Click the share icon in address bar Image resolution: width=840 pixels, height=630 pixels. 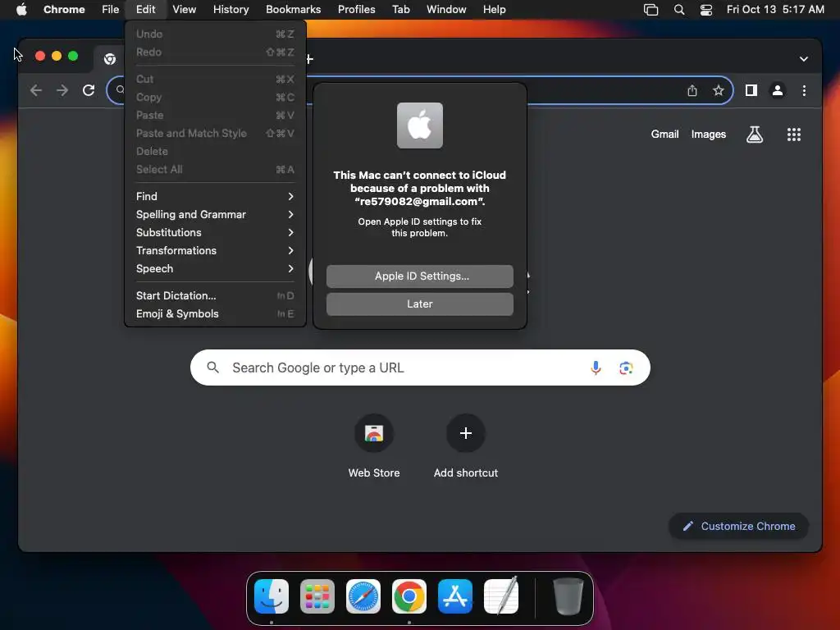pyautogui.click(x=692, y=90)
